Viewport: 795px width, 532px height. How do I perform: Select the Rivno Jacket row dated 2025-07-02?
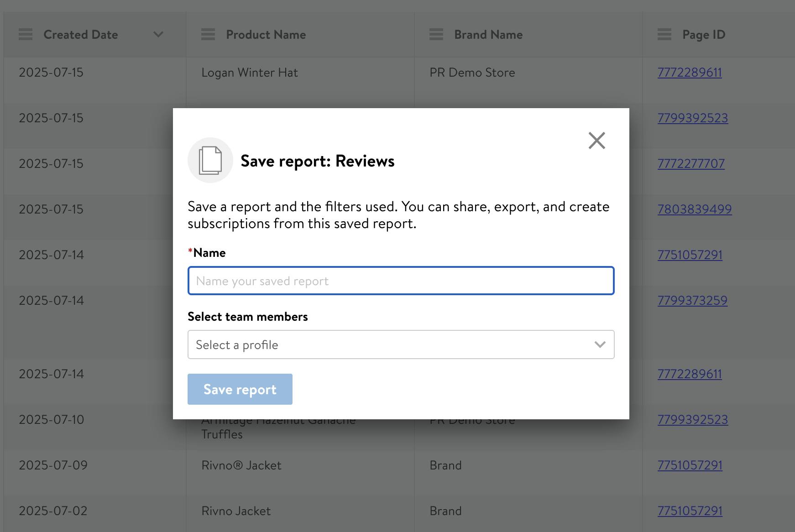click(x=236, y=511)
